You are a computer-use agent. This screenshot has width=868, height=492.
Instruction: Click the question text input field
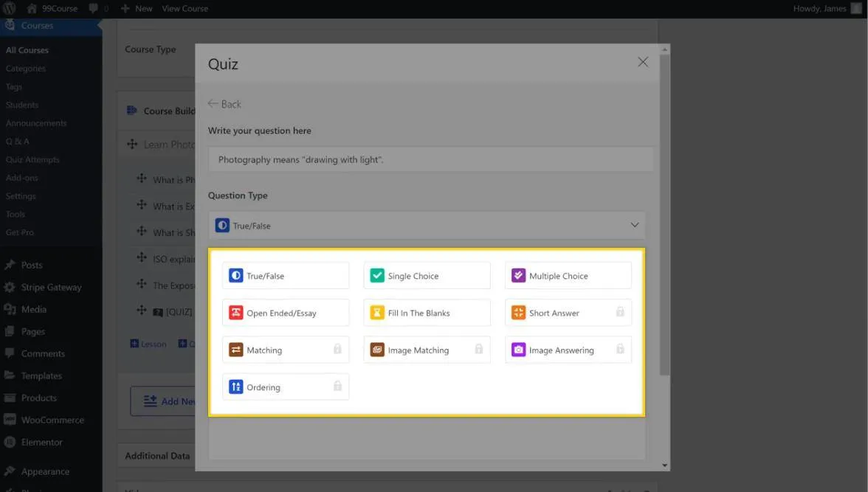(430, 159)
